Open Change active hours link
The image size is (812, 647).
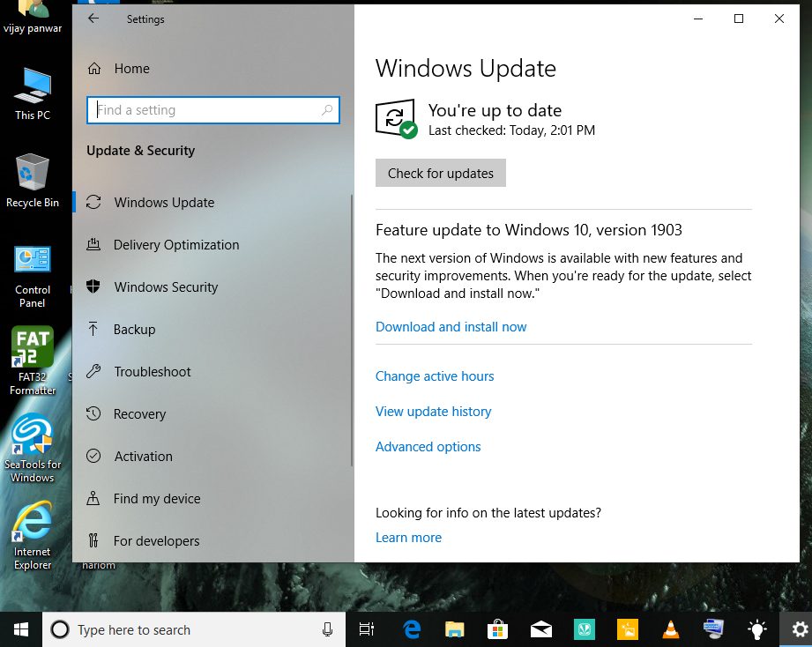coord(435,376)
